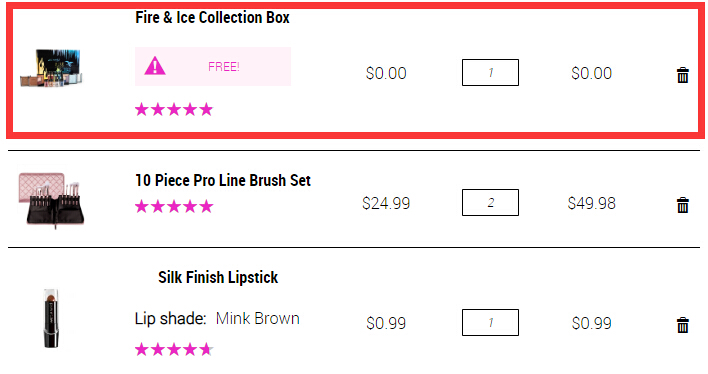708x374 pixels.
Task: Click star rating under Fire & Ice Box
Action: click(x=174, y=109)
